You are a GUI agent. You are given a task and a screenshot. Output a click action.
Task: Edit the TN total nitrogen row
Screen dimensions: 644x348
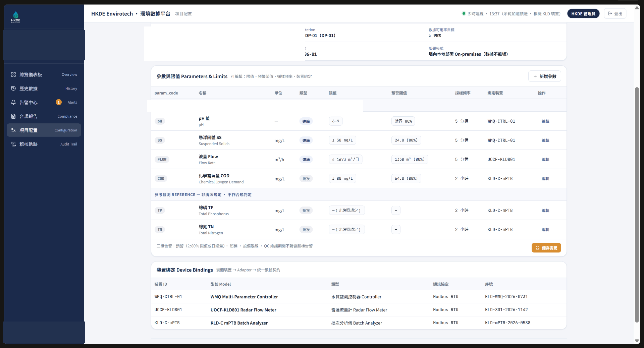[545, 230]
